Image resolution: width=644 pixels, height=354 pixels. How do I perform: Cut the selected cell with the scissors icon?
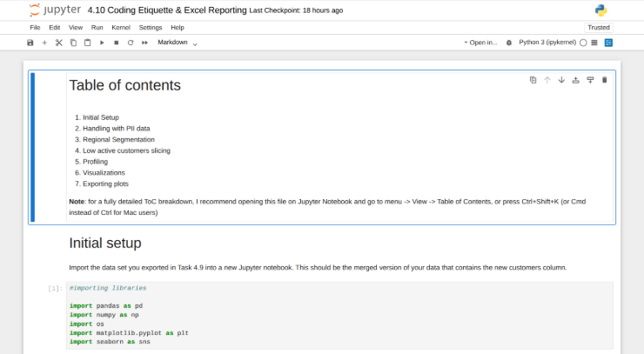58,43
